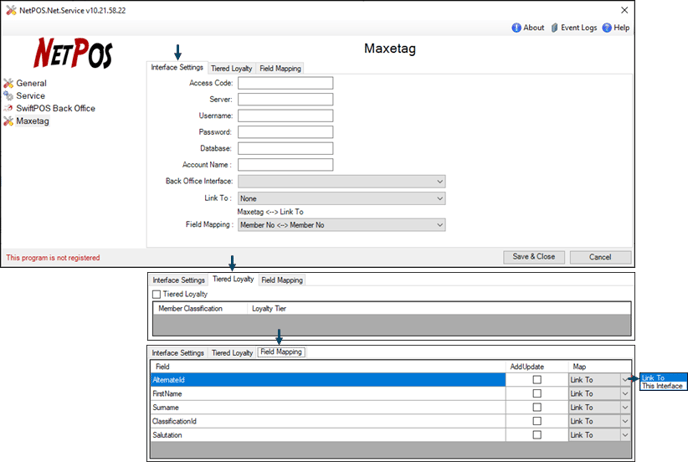Click the Field column header
The height and width of the screenshot is (462, 688).
(x=328, y=366)
